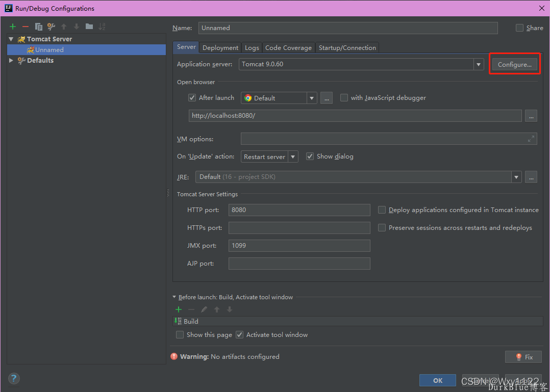This screenshot has width=550, height=392.
Task: Confirm with the OK button
Action: [438, 380]
